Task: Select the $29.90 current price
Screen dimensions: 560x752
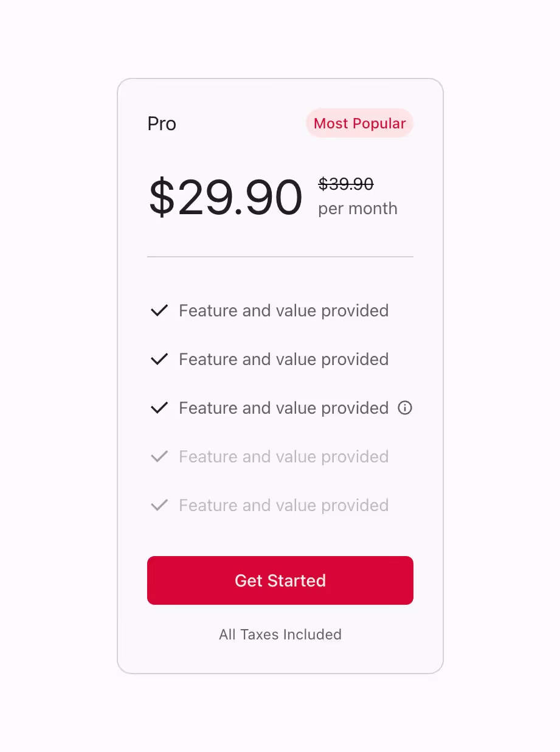Action: 226,197
